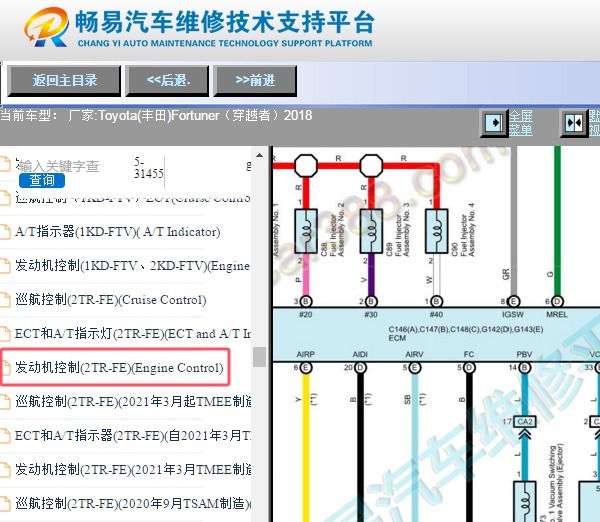Viewport: 600px width, 522px height.
Task: Click the IGSW terminal label
Action: coord(512,315)
